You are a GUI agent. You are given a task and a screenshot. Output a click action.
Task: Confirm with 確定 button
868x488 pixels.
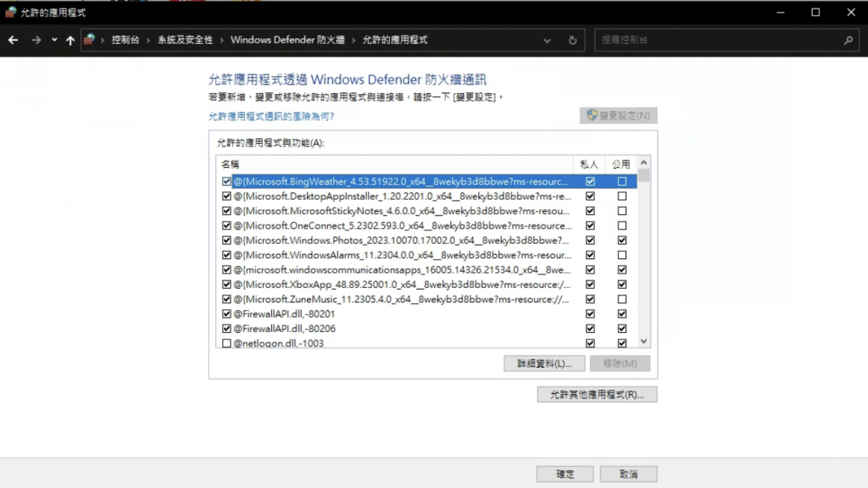click(x=565, y=474)
